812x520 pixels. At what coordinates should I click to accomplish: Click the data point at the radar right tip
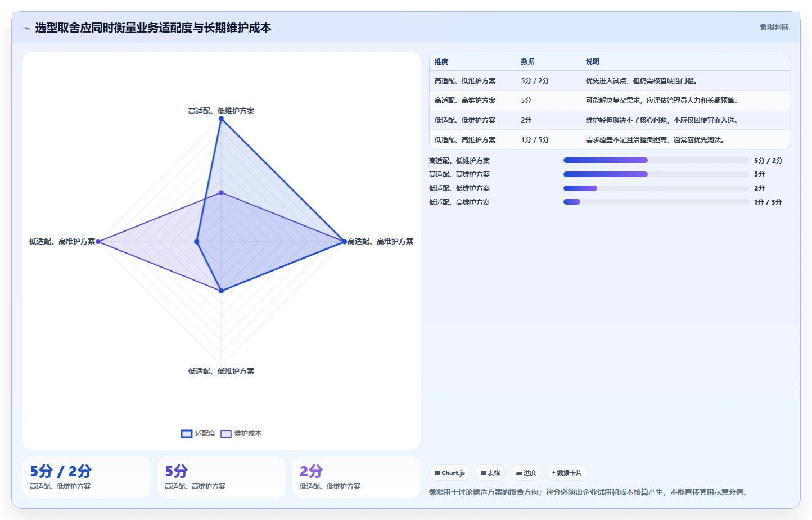[x=345, y=242]
